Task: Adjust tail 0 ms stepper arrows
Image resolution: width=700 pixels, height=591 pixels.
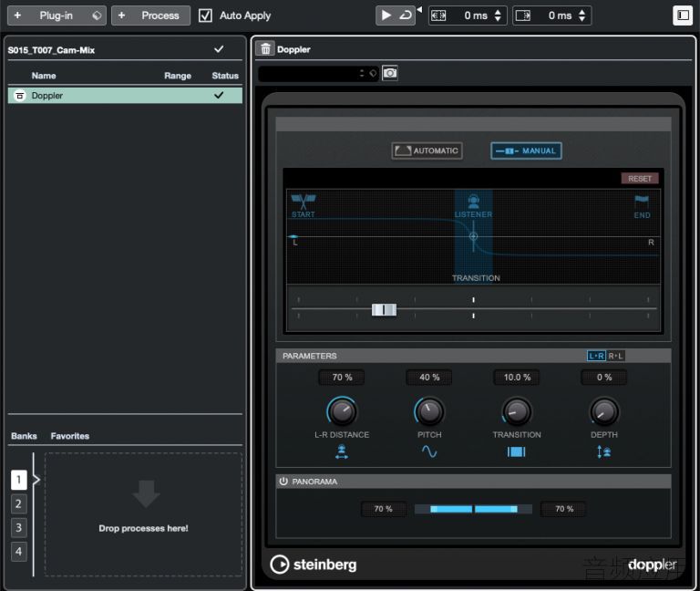Action: click(x=582, y=16)
